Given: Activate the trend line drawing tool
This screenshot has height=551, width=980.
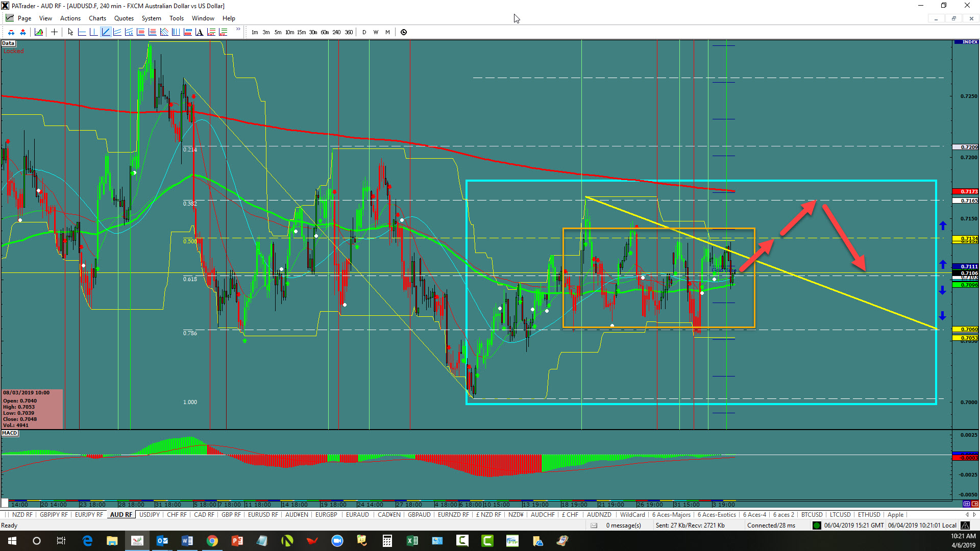Looking at the screenshot, I should pyautogui.click(x=106, y=32).
